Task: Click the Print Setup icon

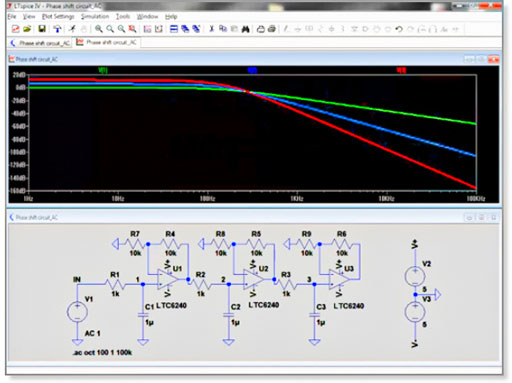Action: click(261, 29)
